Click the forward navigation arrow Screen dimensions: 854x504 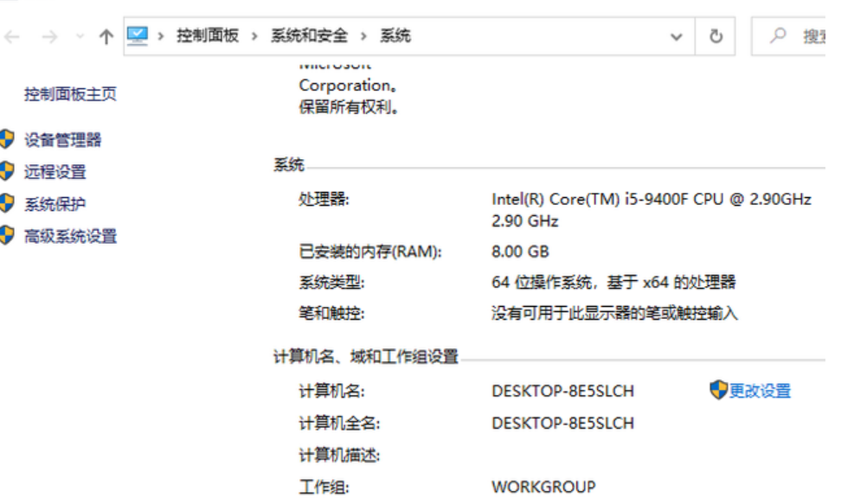click(x=49, y=36)
